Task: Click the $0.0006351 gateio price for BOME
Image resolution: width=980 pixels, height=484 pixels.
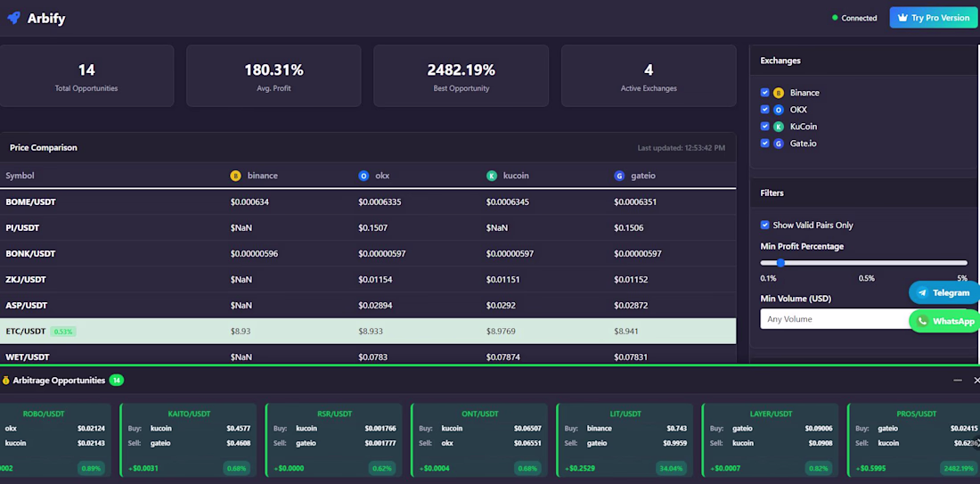Action: click(635, 202)
